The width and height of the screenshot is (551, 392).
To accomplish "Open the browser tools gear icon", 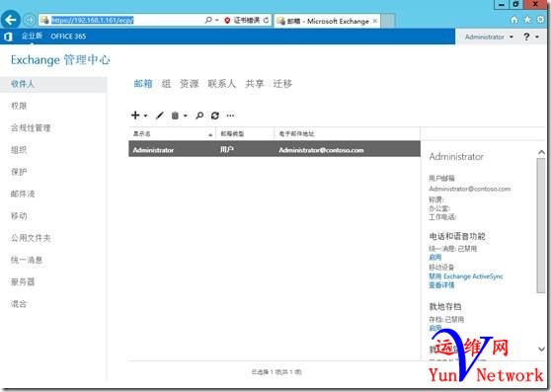I will pos(540,20).
